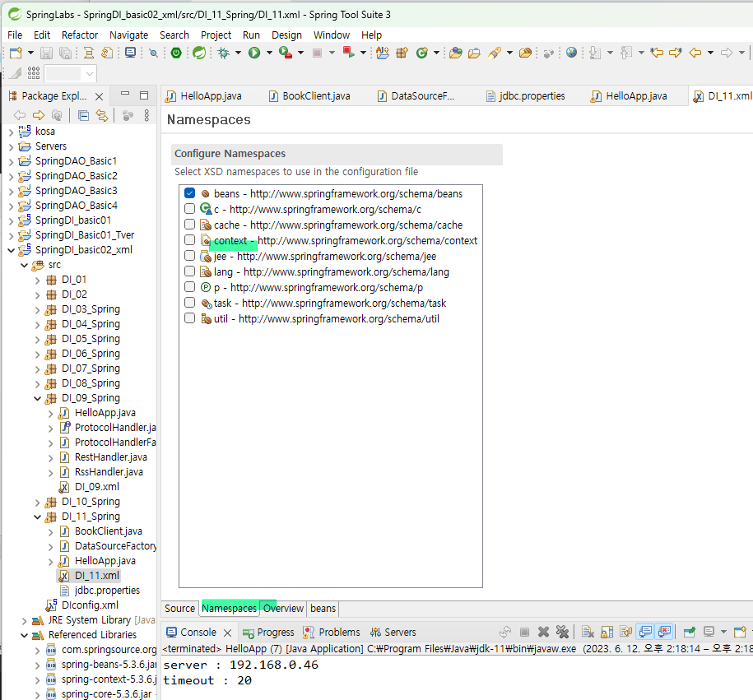Click the Run with coverage toolbar icon
This screenshot has height=700, width=753.
coord(286,53)
